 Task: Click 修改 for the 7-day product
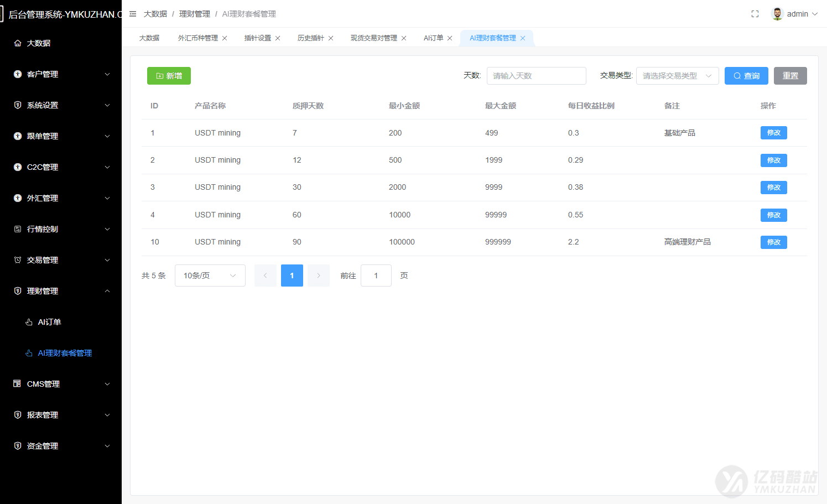[774, 133]
